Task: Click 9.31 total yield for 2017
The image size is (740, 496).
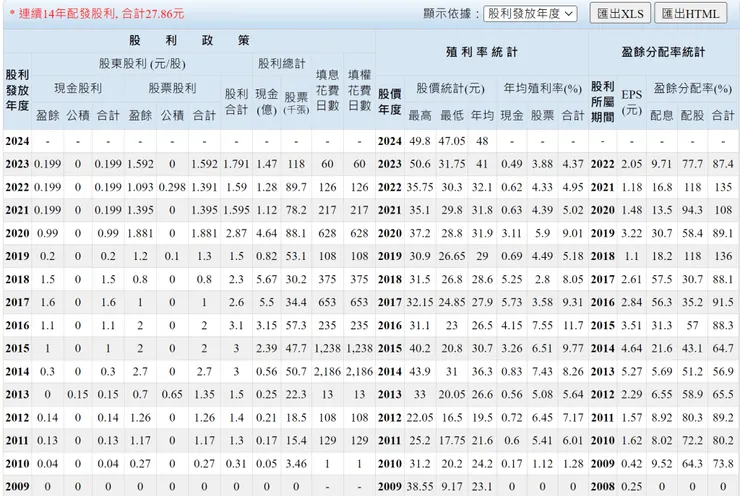Action: (572, 302)
